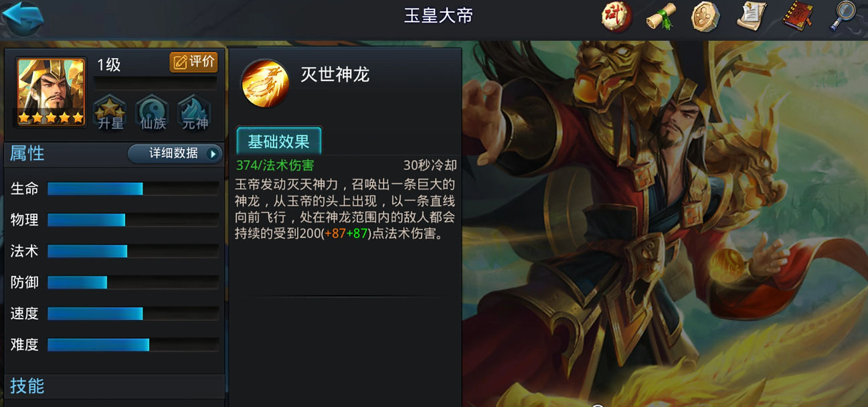The width and height of the screenshot is (868, 407).
Task: Switch to the 基础效果 tab
Action: [x=279, y=141]
